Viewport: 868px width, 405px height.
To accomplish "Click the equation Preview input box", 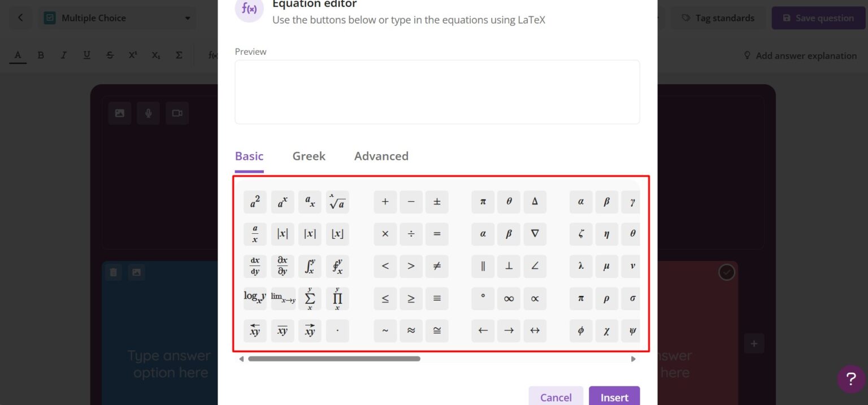I will [437, 92].
